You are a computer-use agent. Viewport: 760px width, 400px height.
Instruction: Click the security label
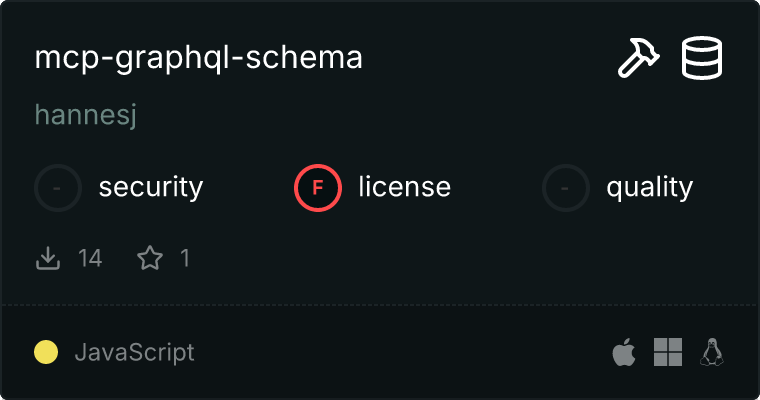(x=151, y=187)
